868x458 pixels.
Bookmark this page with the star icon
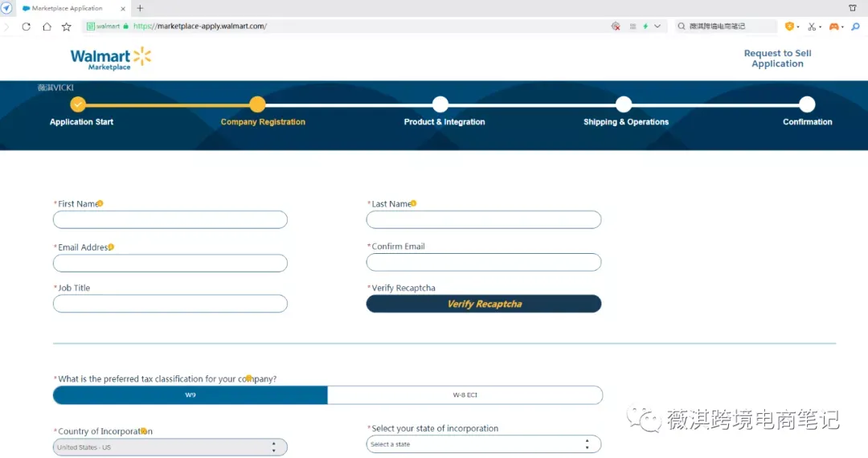pos(67,27)
